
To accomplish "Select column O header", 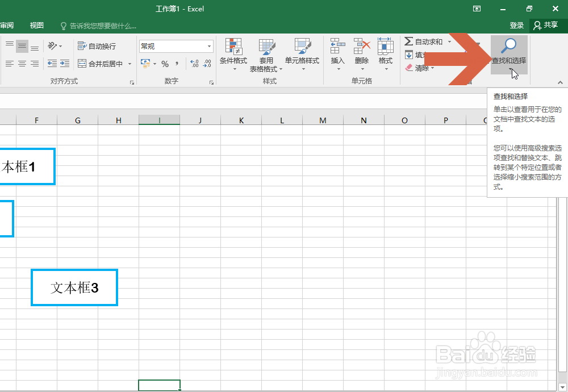I will (404, 120).
